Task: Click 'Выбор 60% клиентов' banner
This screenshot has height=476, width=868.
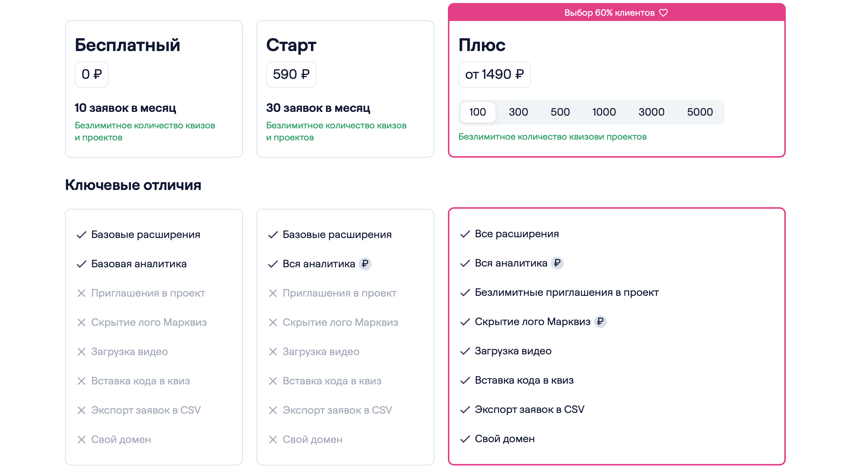Action: pyautogui.click(x=609, y=13)
